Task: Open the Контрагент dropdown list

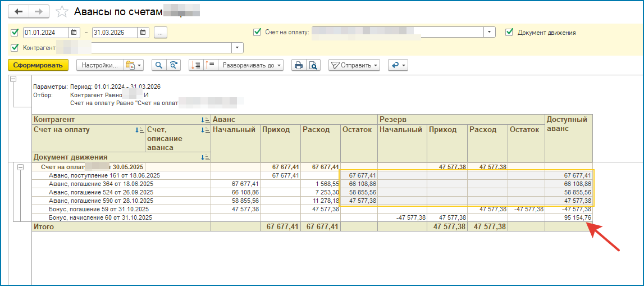Action: 237,48
